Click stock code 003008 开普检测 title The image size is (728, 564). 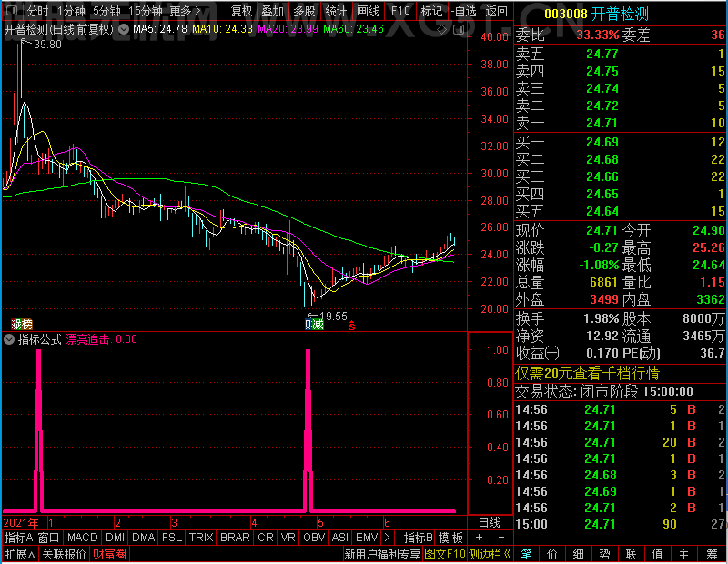coord(596,14)
